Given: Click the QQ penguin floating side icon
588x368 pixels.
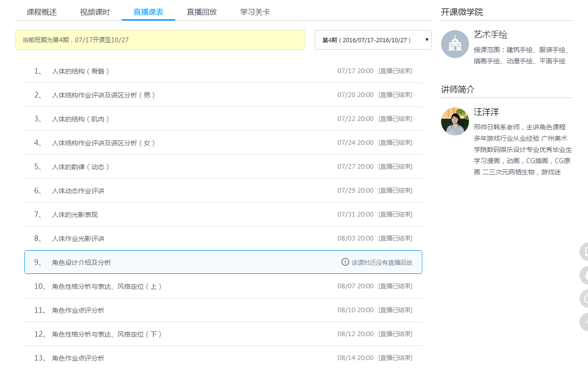Looking at the screenshot, I should (584, 275).
